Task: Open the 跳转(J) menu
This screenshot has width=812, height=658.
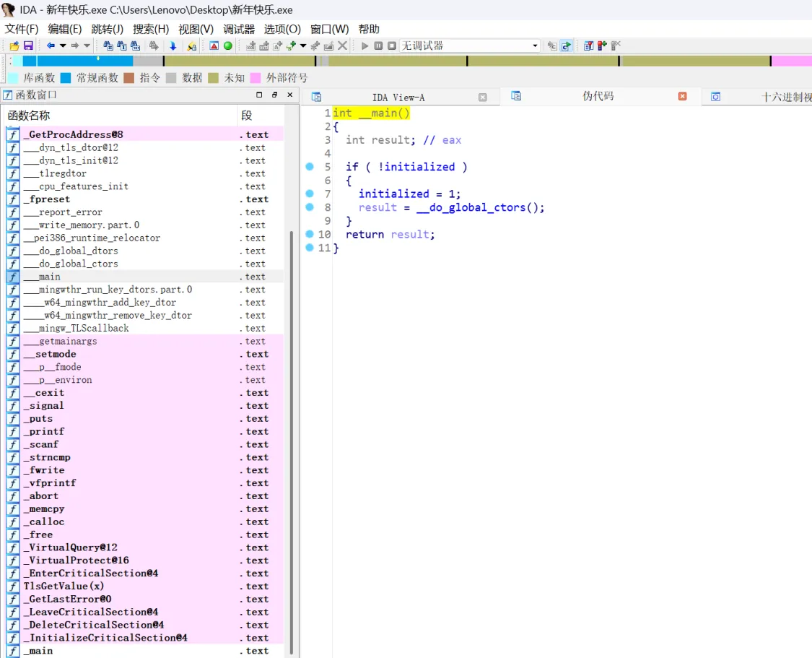Action: 108,29
